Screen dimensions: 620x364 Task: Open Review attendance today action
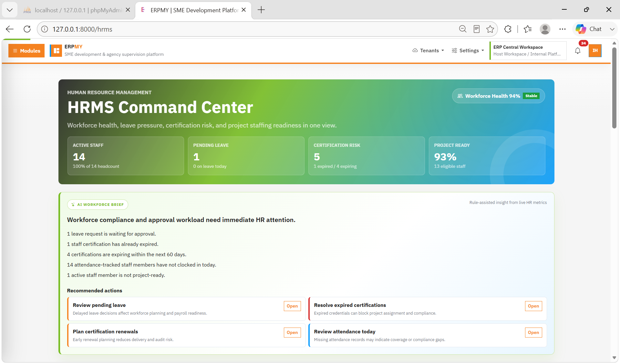(533, 332)
